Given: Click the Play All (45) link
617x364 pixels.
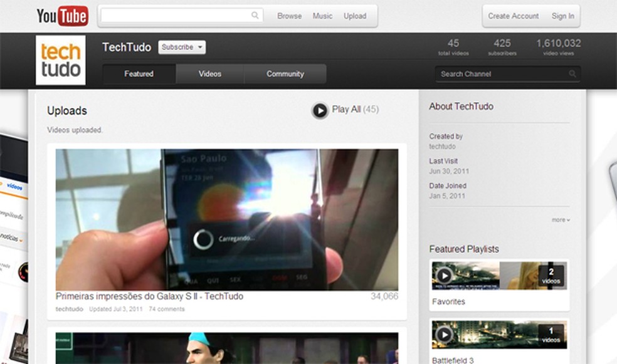Looking at the screenshot, I should [356, 109].
